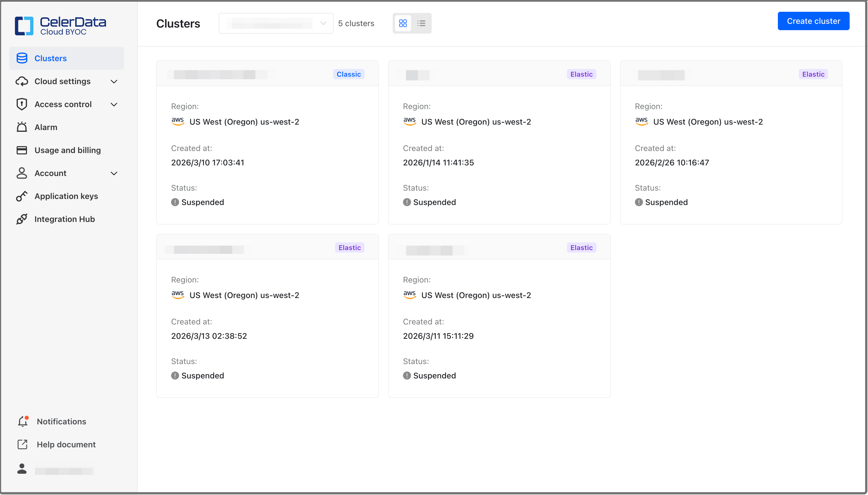Viewport: 868px width, 495px height.
Task: Switch to grid view layout
Action: 402,23
